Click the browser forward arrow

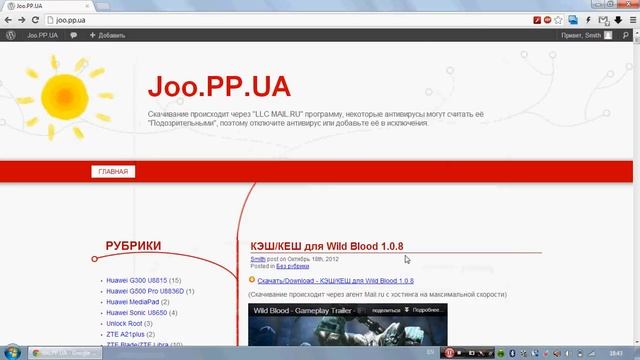(x=22, y=20)
